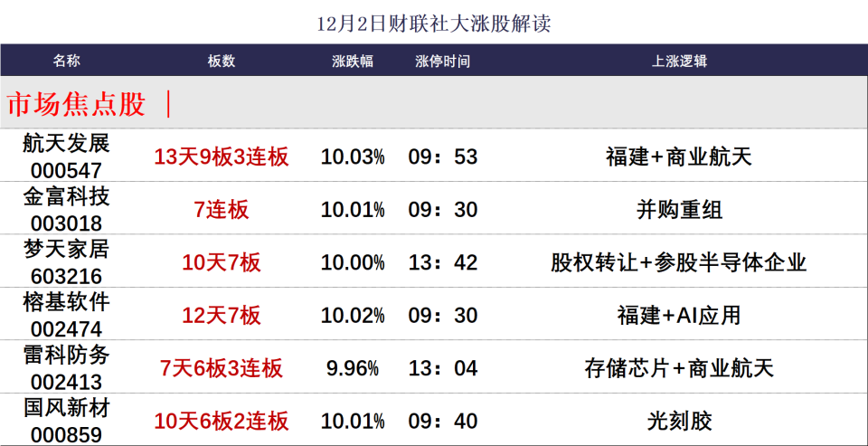This screenshot has height=446, width=868.
Task: Click the 上涨逻辑 column header
Action: (679, 61)
